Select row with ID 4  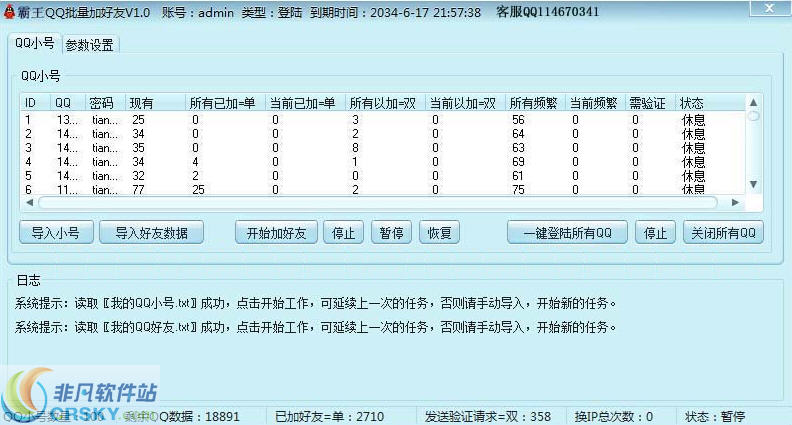pos(382,162)
